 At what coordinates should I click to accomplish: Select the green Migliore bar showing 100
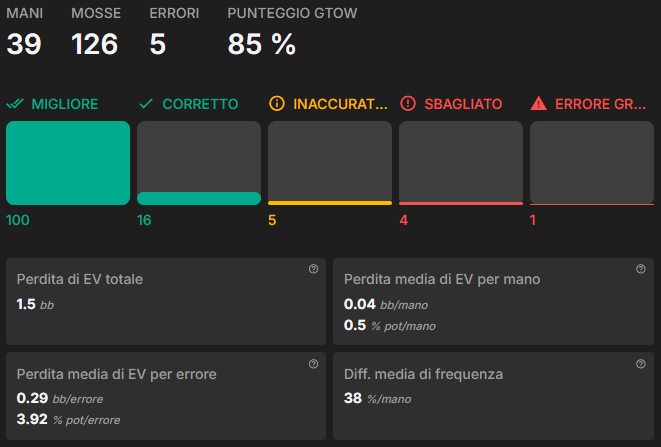tap(68, 163)
